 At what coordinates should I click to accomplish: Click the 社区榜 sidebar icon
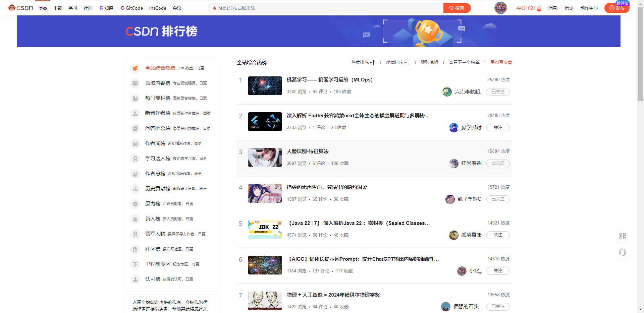tap(135, 249)
